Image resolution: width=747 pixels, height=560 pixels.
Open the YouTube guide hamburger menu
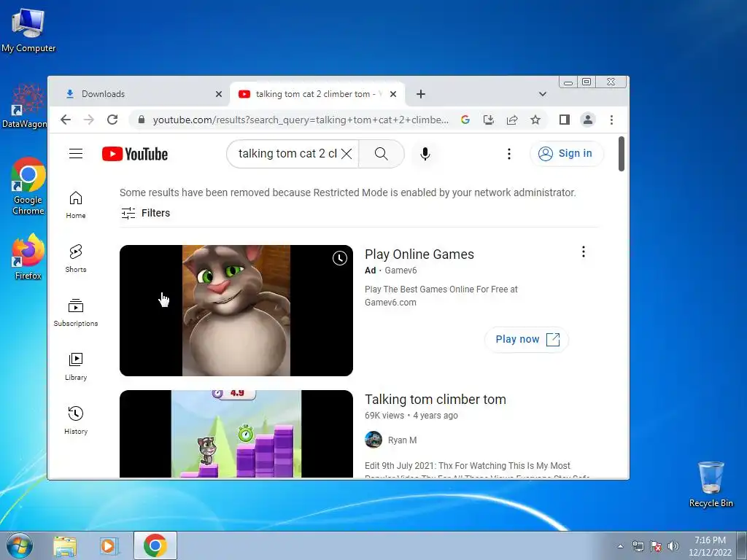pyautogui.click(x=76, y=154)
